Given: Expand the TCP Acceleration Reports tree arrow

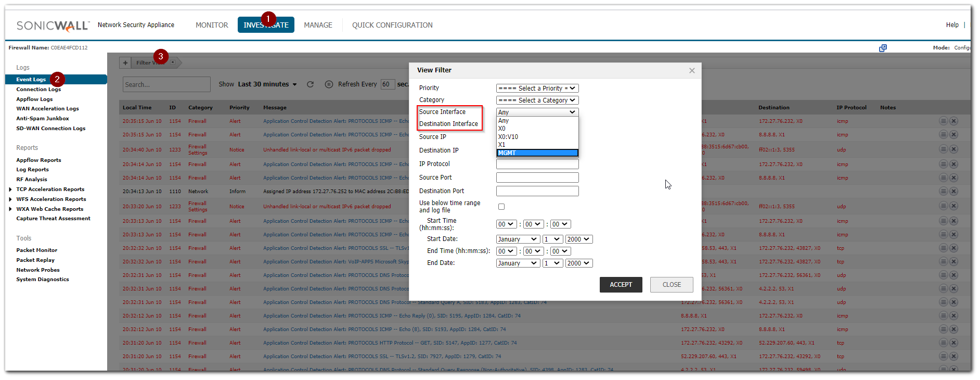Looking at the screenshot, I should point(10,189).
